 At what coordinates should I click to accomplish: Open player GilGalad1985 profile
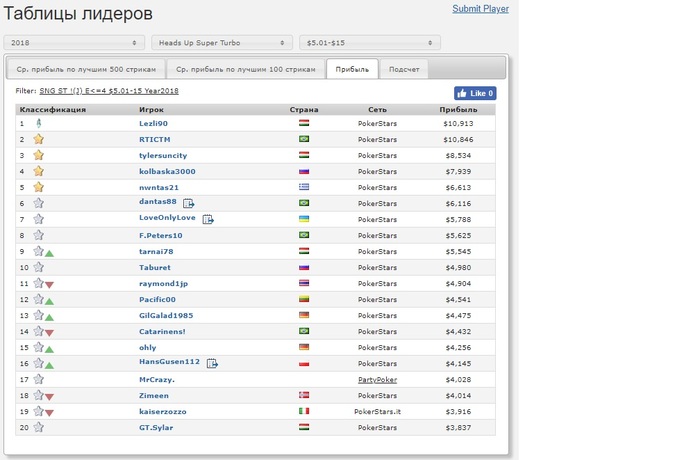[x=166, y=315]
